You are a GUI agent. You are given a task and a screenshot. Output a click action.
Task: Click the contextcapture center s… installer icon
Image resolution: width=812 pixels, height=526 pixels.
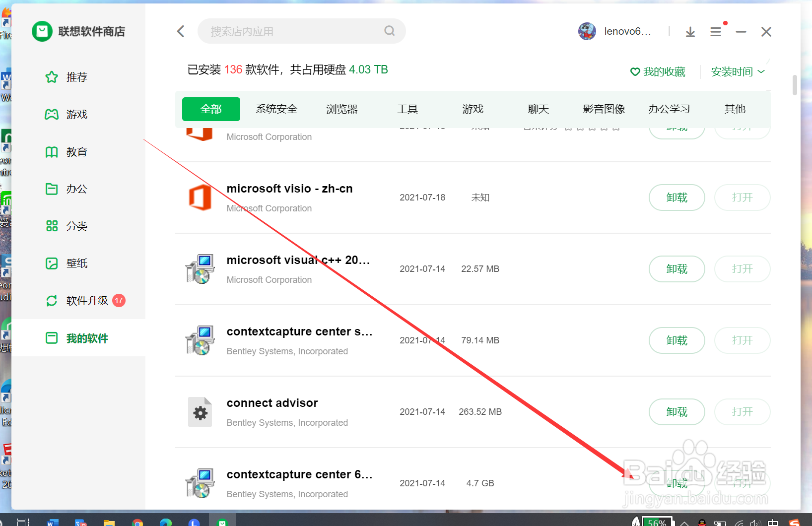(x=200, y=340)
